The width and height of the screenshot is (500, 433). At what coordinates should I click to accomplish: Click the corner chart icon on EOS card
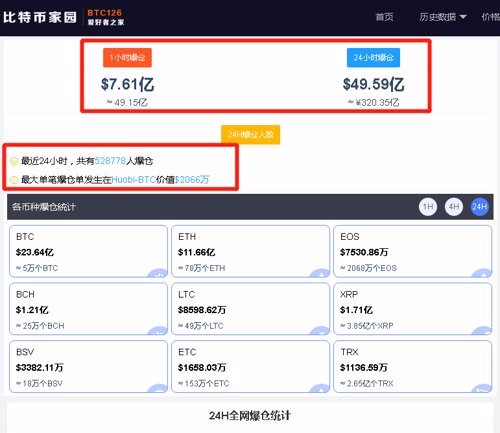click(x=482, y=273)
